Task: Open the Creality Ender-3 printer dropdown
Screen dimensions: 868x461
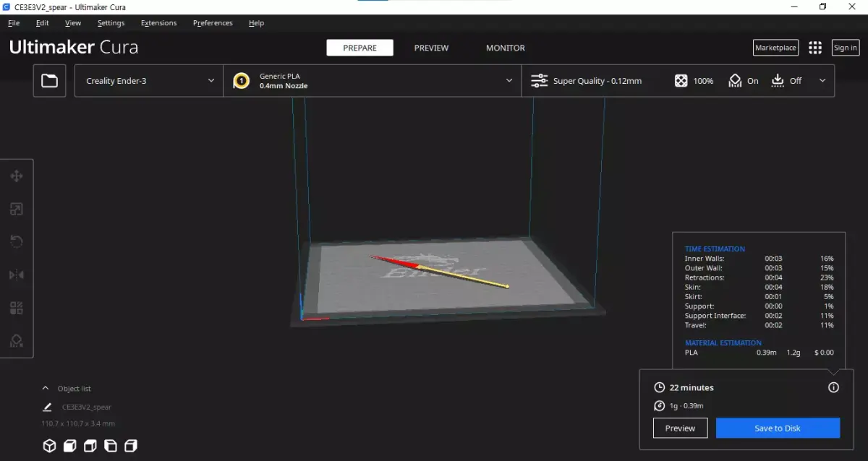Action: (x=148, y=80)
